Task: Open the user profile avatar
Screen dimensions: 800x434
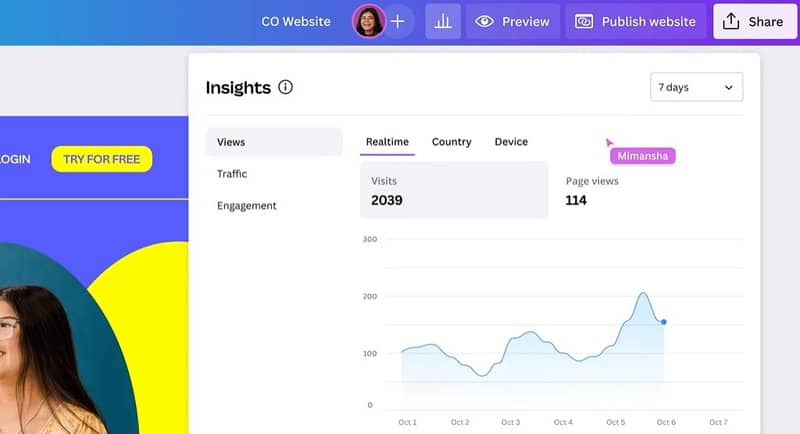Action: [x=368, y=21]
